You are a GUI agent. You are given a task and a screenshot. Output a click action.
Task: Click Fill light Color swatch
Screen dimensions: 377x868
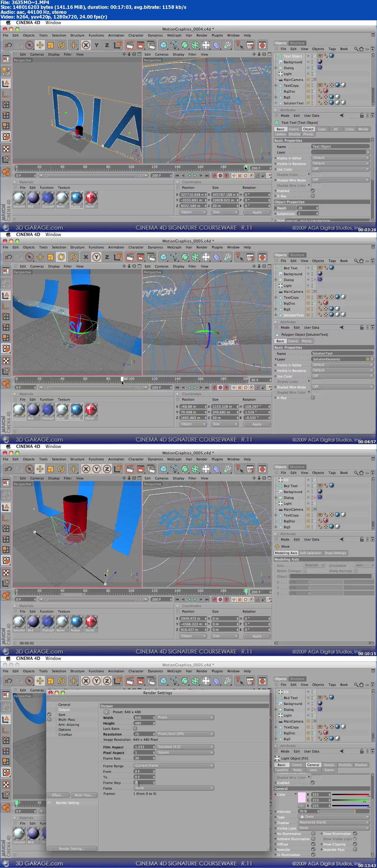click(x=301, y=797)
